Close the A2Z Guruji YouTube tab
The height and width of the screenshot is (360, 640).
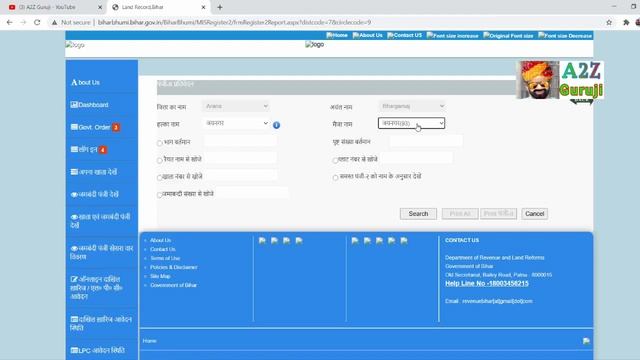click(x=100, y=7)
